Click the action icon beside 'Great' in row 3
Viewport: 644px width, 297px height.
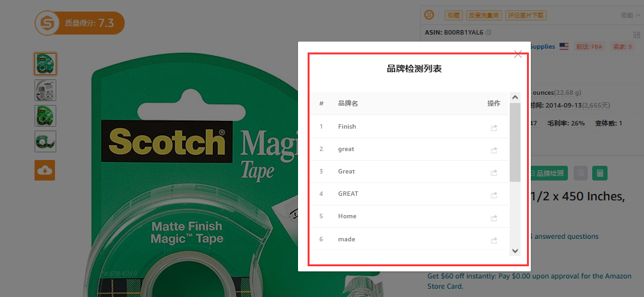pos(494,172)
